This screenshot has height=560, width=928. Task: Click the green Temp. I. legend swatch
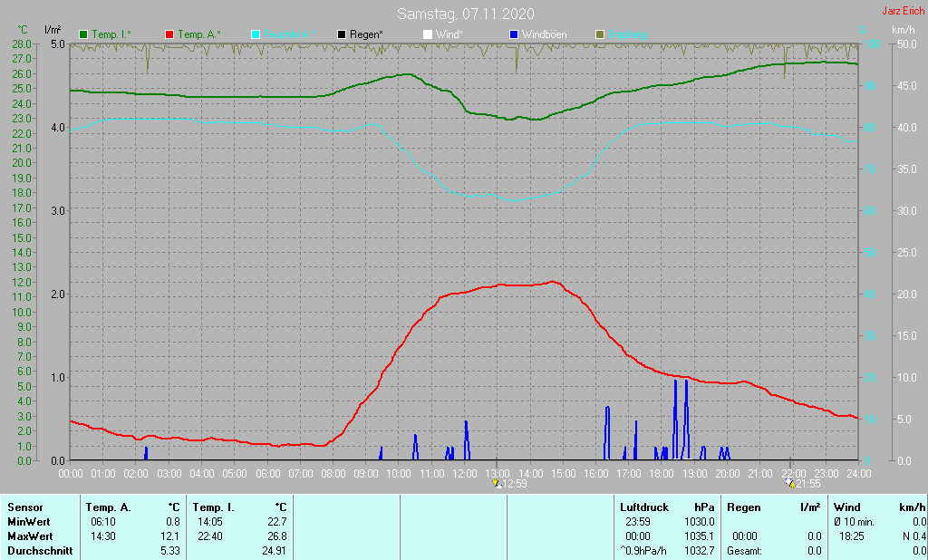tap(84, 34)
